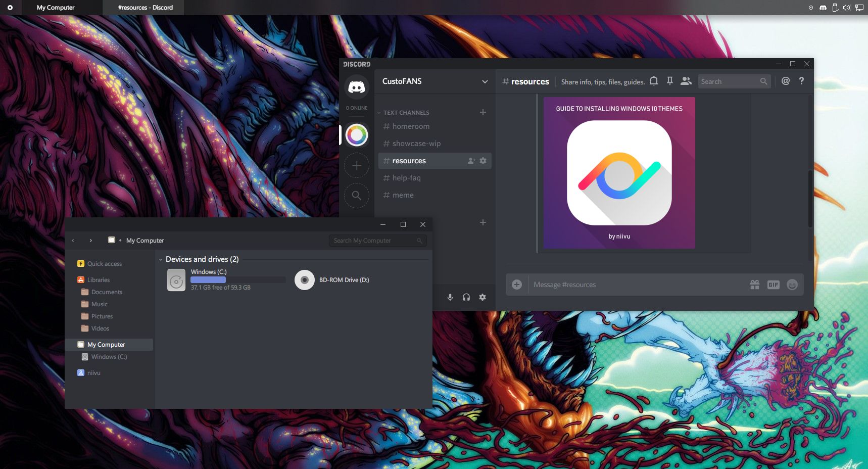
Task: Go back in File Explorer
Action: click(73, 241)
